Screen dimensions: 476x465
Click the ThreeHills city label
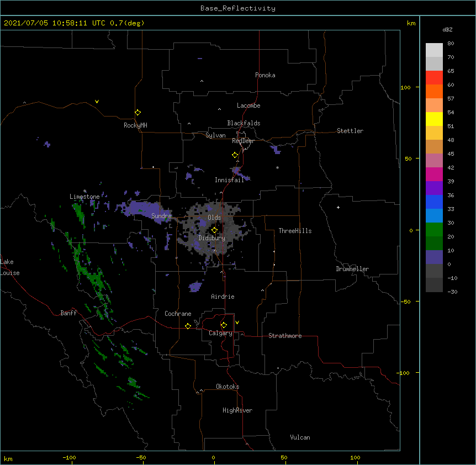point(295,231)
